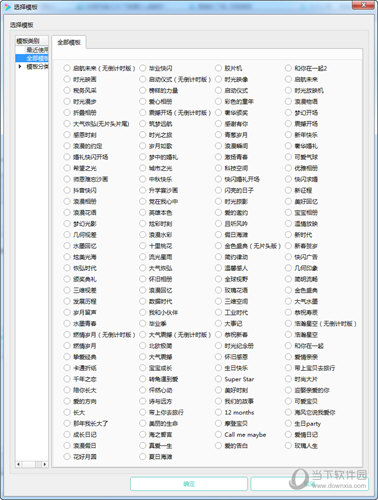This screenshot has height=500, width=378.
Task: Pick the 时光漫步 radio button
Action: 67,102
